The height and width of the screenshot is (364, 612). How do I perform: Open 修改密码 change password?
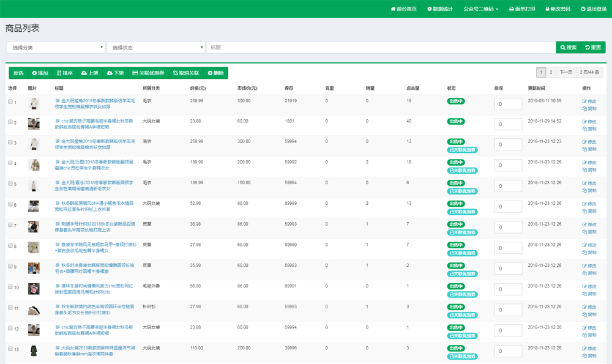558,9
